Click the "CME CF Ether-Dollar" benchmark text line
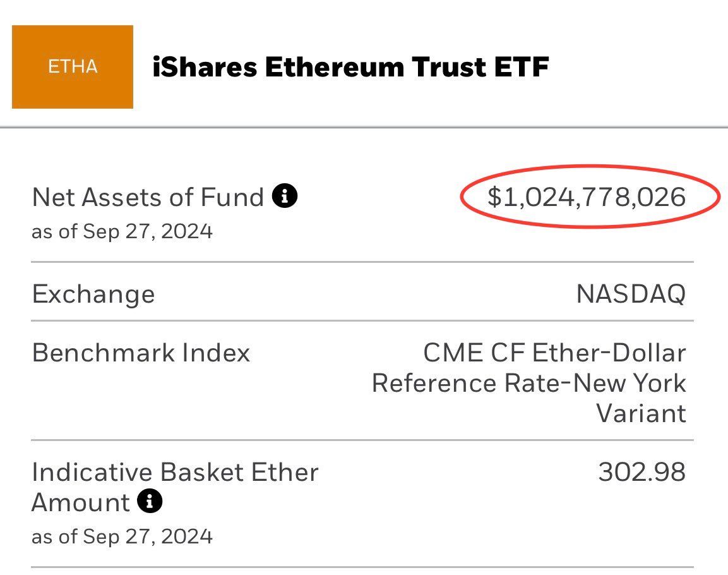The height and width of the screenshot is (575, 728). [x=554, y=353]
